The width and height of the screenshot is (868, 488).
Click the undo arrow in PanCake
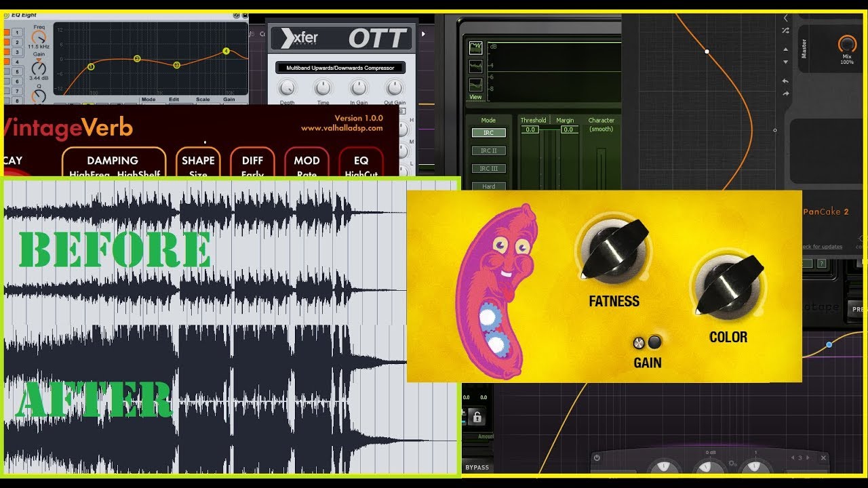click(x=786, y=81)
